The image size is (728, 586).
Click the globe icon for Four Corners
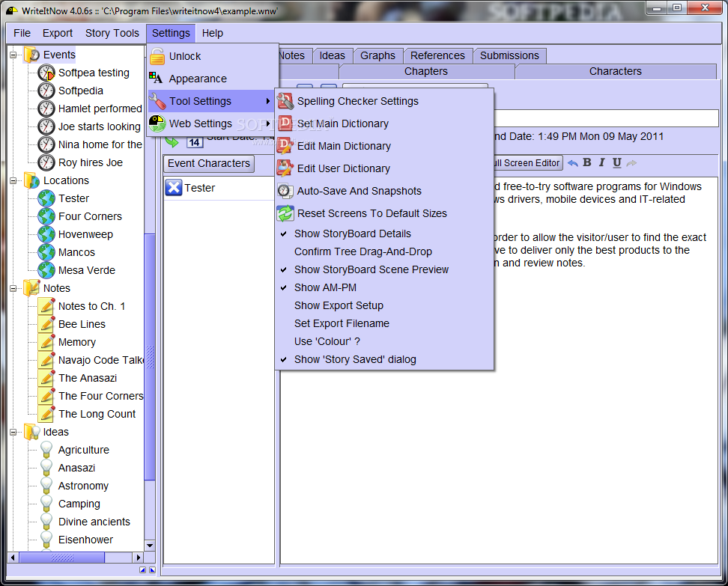pos(46,216)
